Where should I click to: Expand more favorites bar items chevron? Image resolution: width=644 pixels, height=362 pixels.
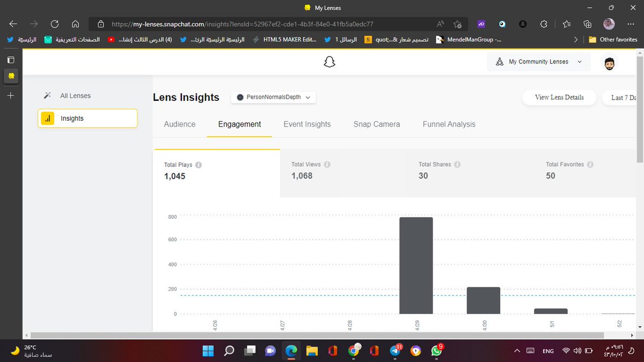(x=576, y=40)
